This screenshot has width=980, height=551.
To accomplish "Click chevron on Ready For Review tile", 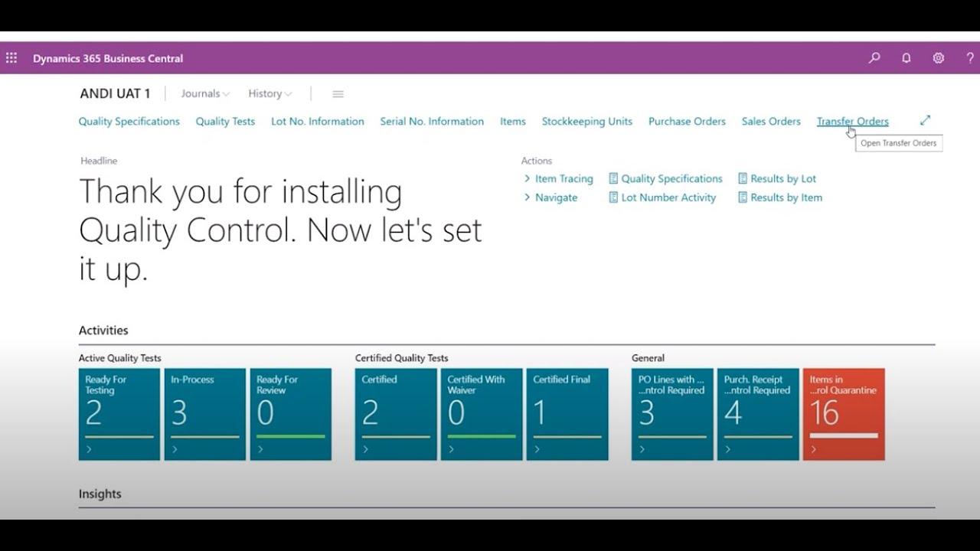I will (260, 449).
